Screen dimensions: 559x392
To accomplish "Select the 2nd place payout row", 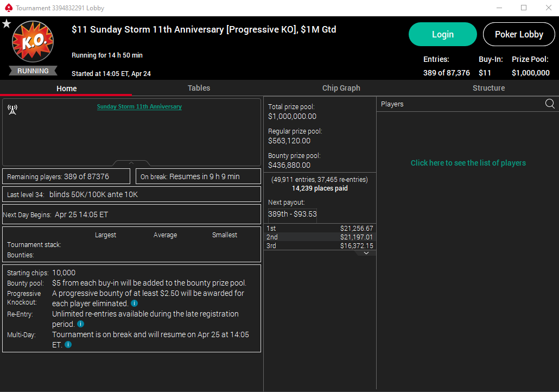I will (320, 237).
